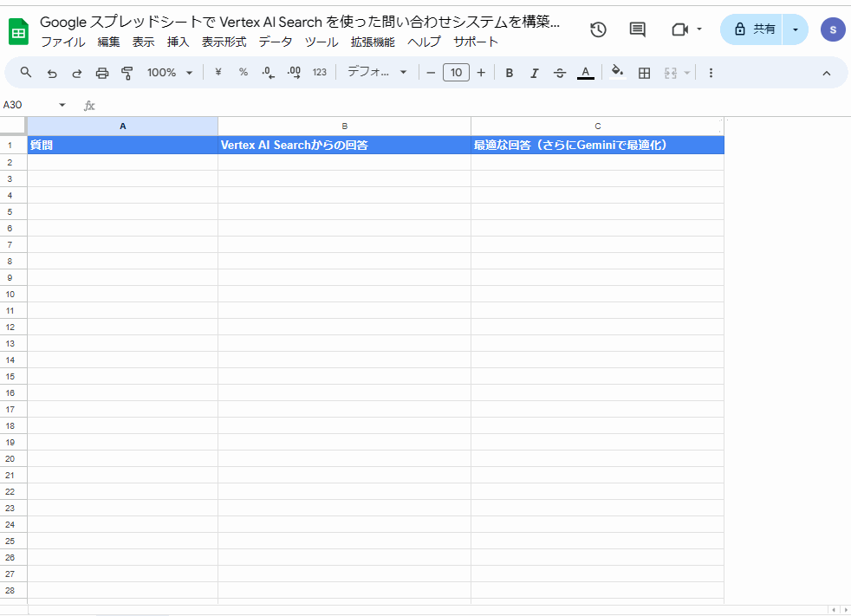Open the 挿入 menu
This screenshot has width=851, height=616.
tap(177, 41)
